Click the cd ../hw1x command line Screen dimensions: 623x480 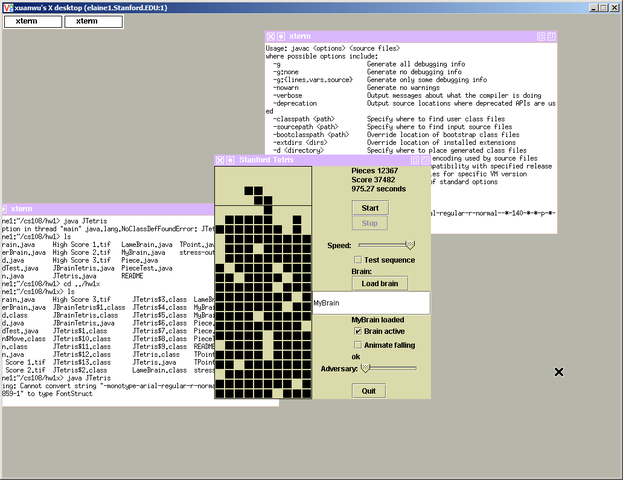tap(81, 284)
